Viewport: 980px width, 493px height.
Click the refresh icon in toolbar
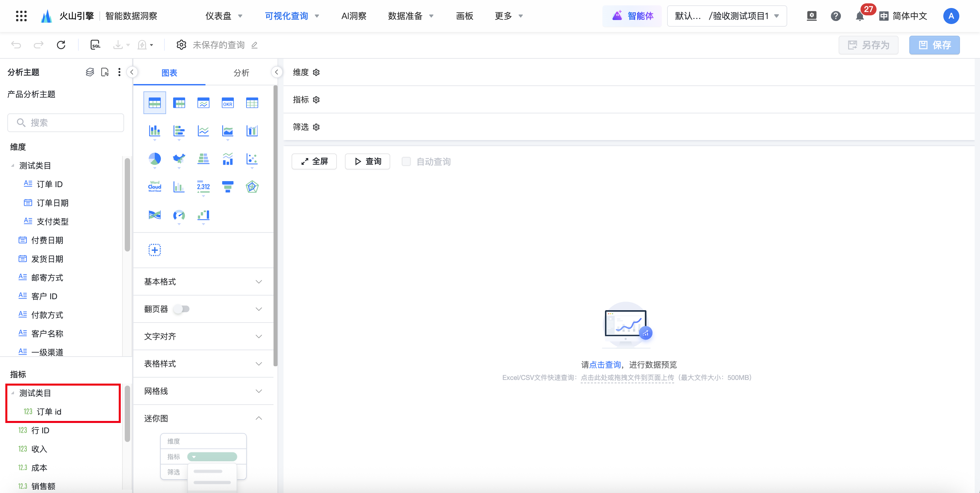61,45
